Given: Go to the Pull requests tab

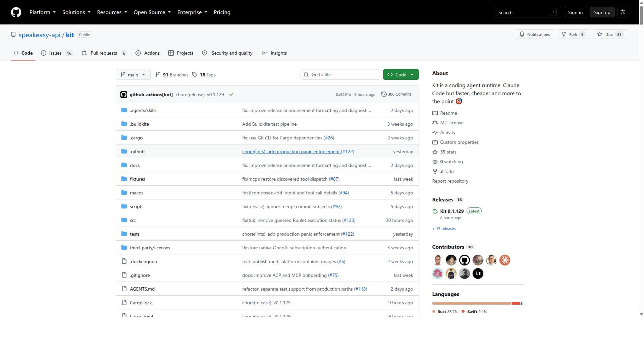Looking at the screenshot, I should click(x=104, y=53).
